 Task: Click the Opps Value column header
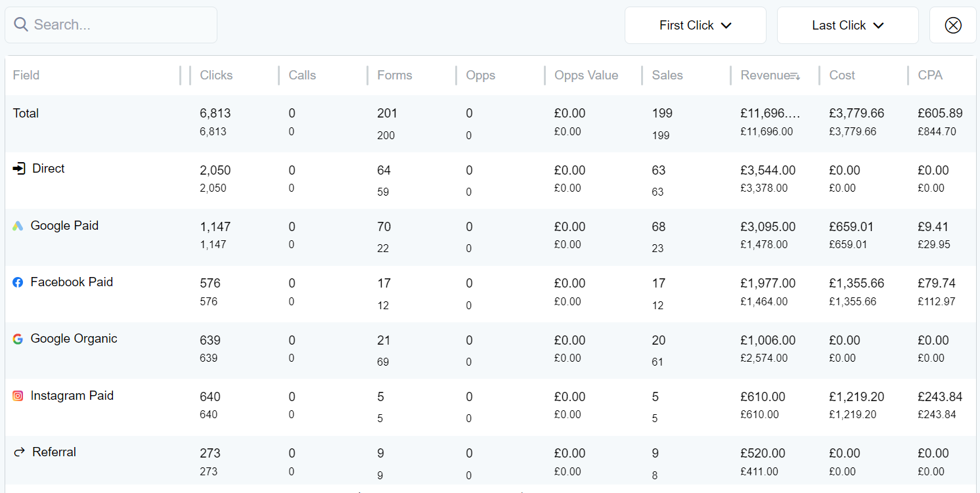pyautogui.click(x=586, y=75)
